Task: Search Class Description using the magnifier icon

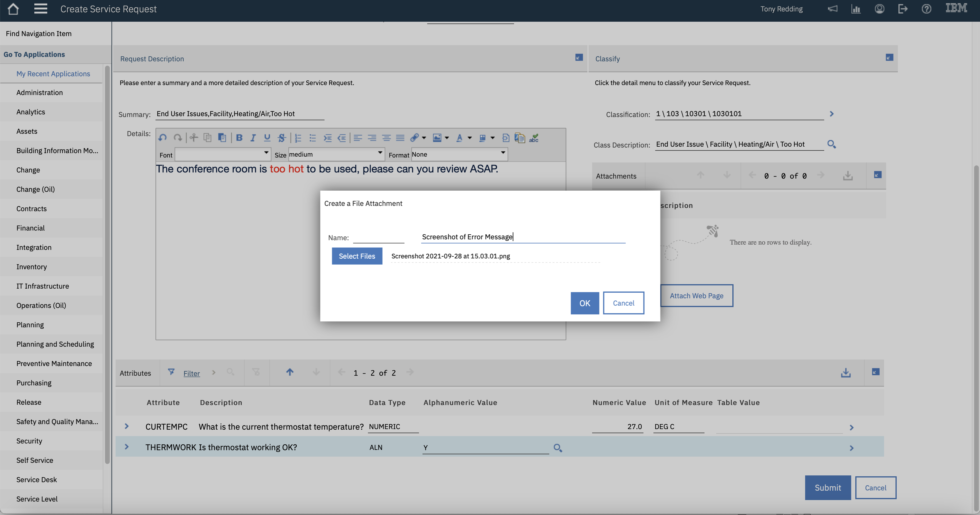Action: [x=832, y=144]
